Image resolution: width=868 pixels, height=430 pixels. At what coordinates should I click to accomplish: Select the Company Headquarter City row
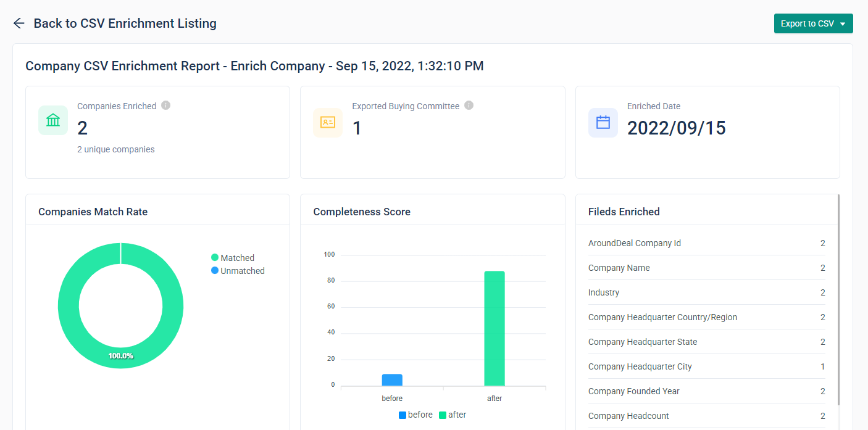pos(706,366)
